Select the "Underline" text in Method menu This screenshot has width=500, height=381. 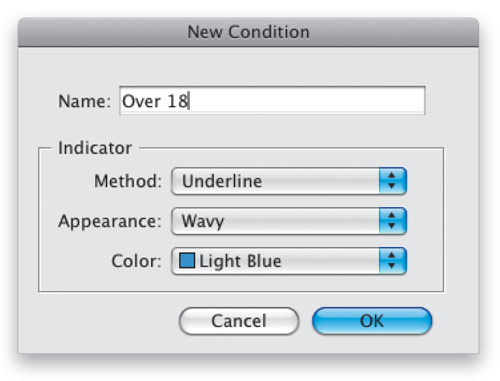point(222,181)
